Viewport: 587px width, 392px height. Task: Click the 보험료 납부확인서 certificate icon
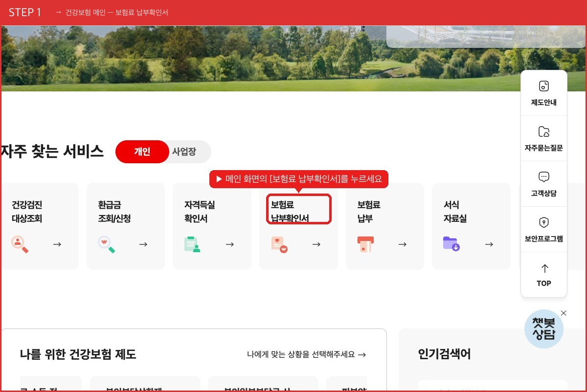tap(279, 244)
